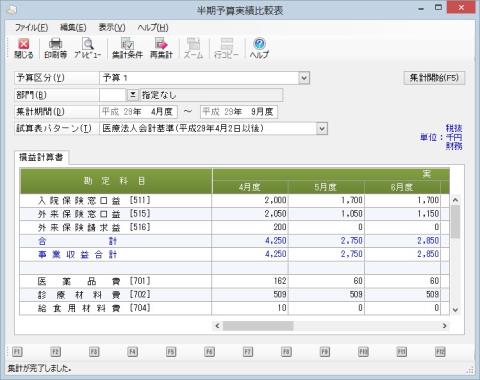Click the vertical scrollbar up arrow
This screenshot has width=480, height=380.
coord(455,200)
